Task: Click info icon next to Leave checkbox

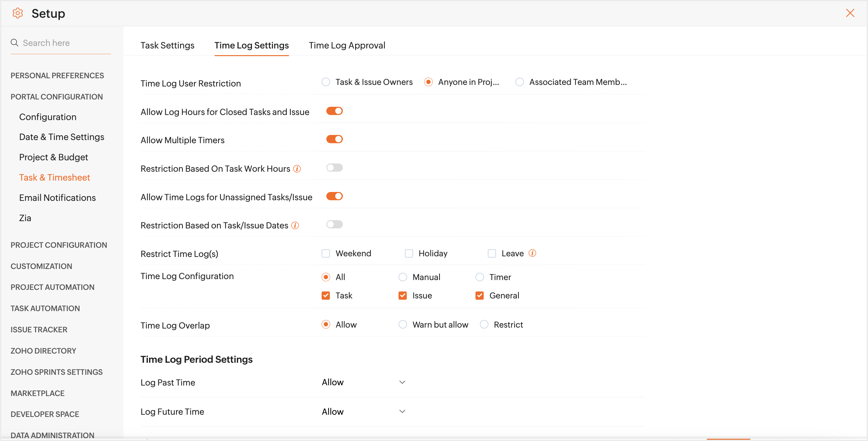Action: click(532, 253)
